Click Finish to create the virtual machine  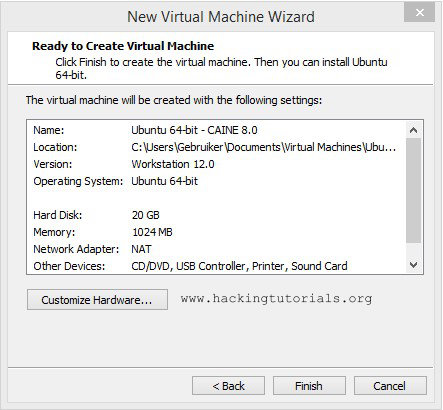309,386
